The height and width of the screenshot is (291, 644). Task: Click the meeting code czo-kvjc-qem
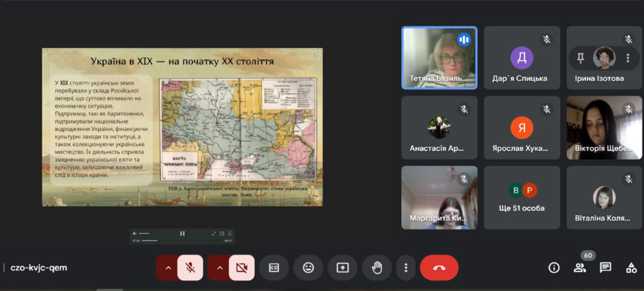tap(39, 268)
